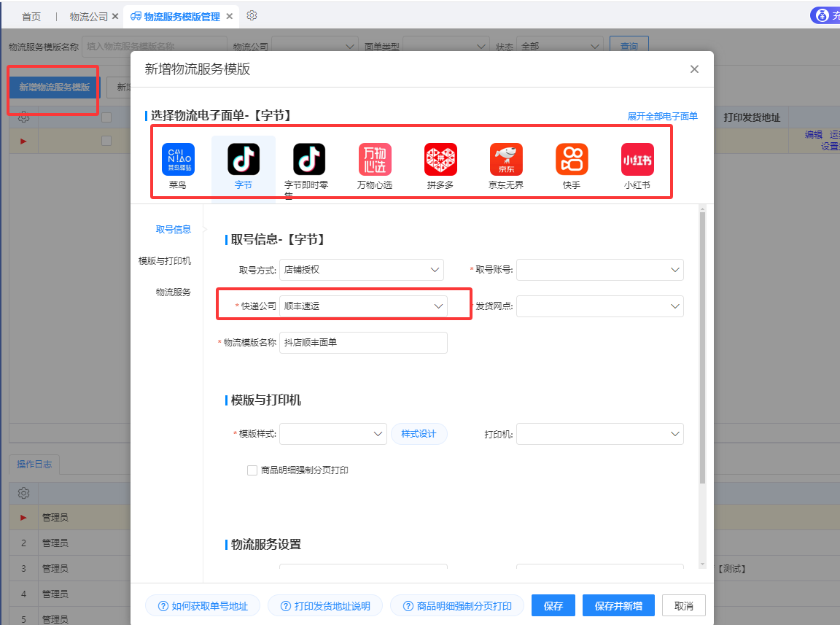Jump to the 取号信息 section in the side nav
This screenshot has width=840, height=625.
(173, 230)
